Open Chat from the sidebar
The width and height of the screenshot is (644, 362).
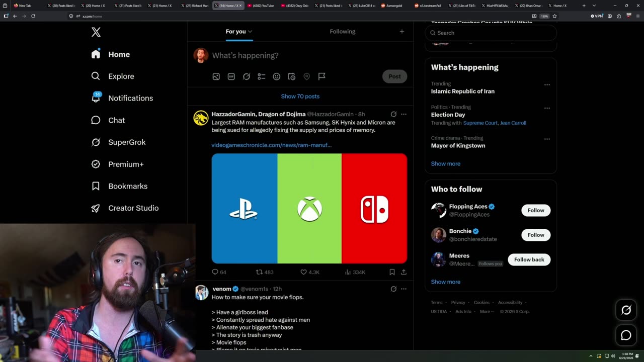pos(108,120)
